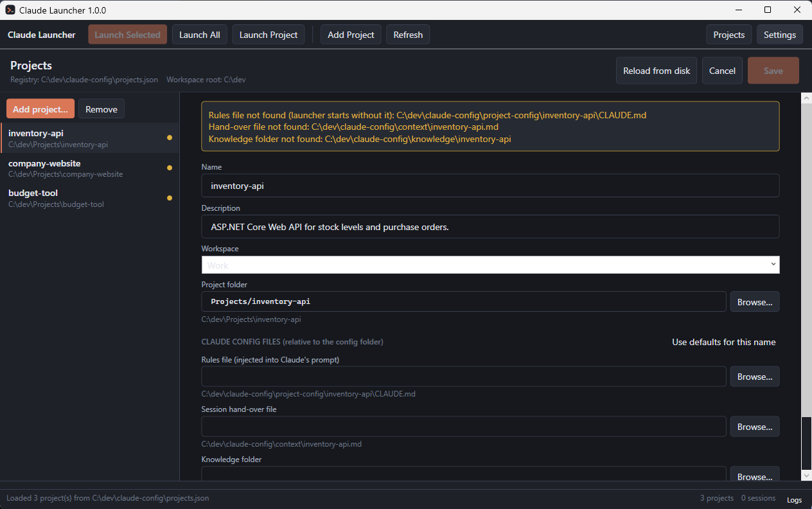Click the Claude Launcher app icon in title bar
The height and width of the screenshot is (509, 812).
(10, 10)
